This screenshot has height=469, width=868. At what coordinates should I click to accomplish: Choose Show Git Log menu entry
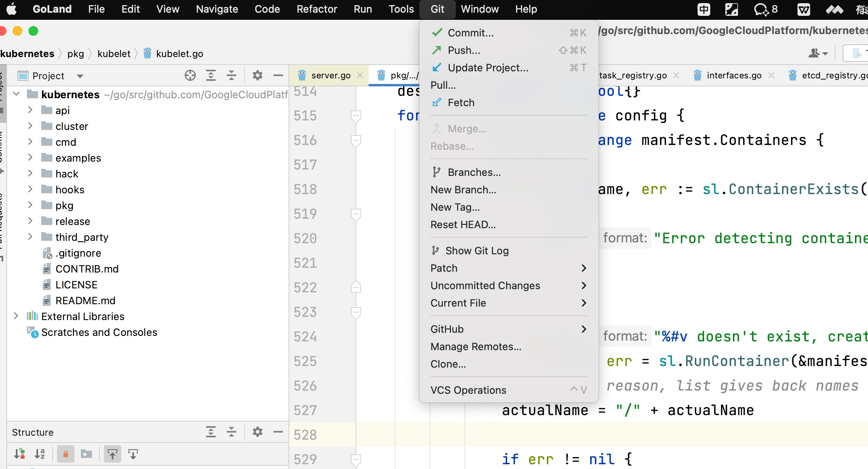coord(477,251)
